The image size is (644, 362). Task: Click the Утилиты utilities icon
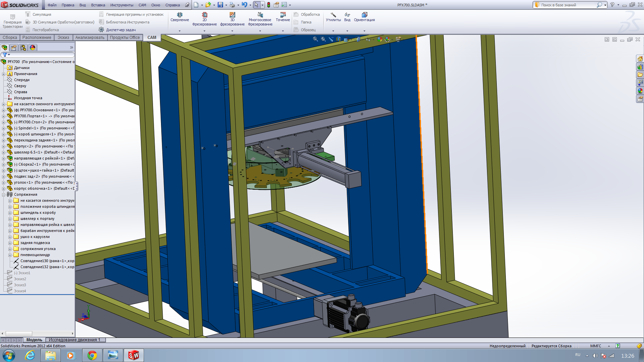pos(333,15)
